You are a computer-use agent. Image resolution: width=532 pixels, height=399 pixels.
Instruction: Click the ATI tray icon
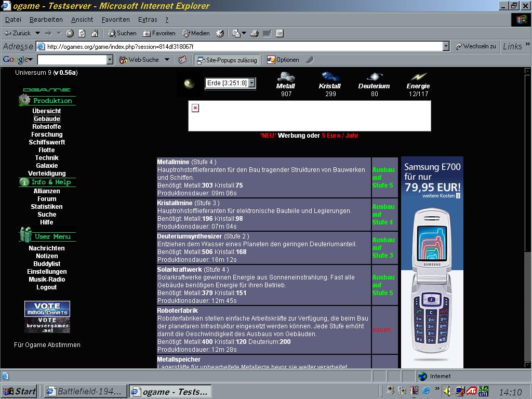pos(471,391)
